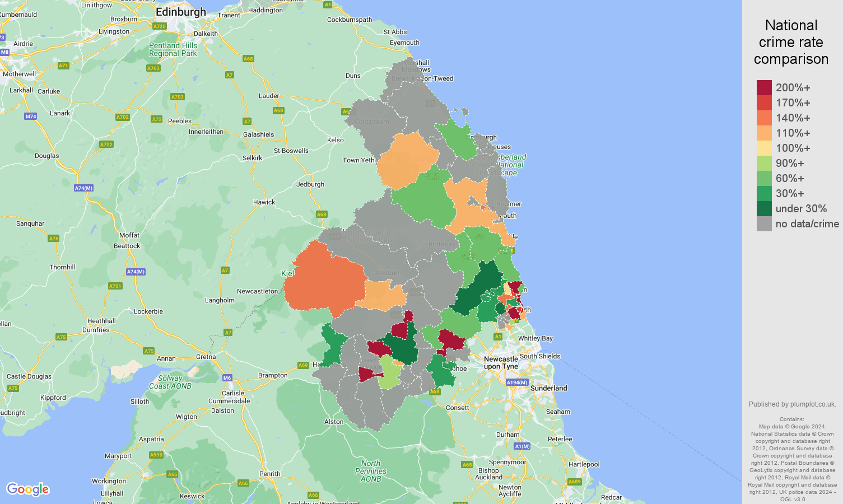Click the under 30% dark green swatch

click(764, 209)
